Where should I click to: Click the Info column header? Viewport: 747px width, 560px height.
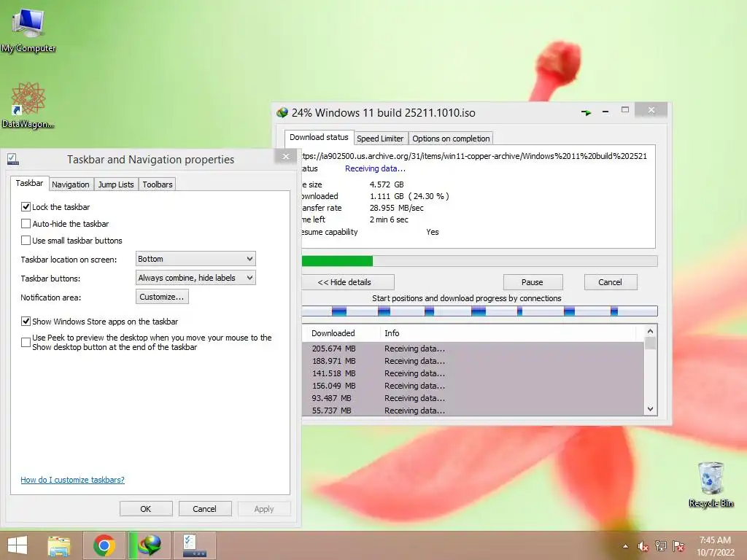coord(508,332)
